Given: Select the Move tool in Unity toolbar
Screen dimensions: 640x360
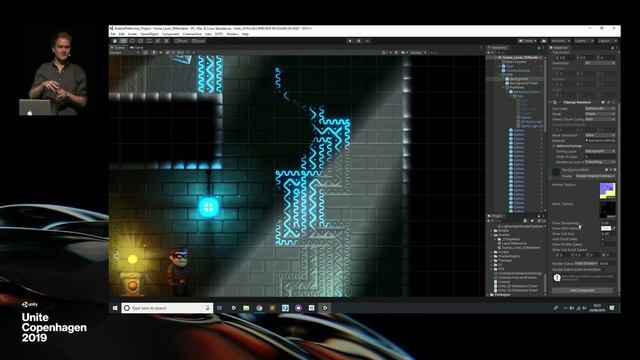Looking at the screenshot, I should (x=123, y=41).
